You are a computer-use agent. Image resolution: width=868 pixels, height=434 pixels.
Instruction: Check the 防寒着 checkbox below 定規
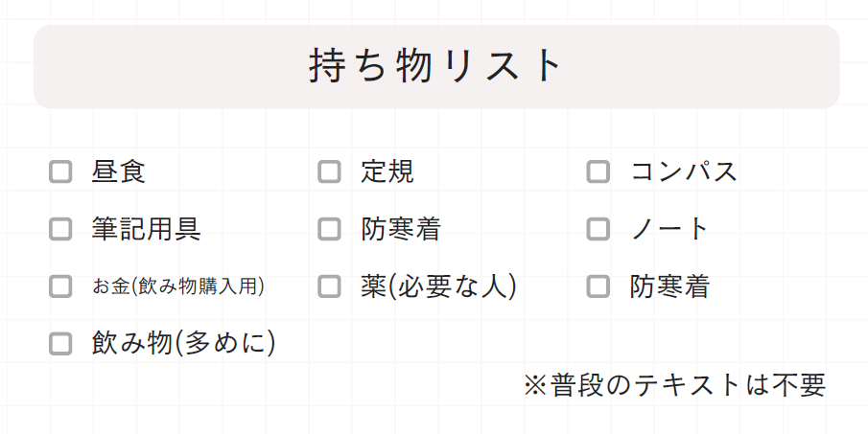click(329, 229)
